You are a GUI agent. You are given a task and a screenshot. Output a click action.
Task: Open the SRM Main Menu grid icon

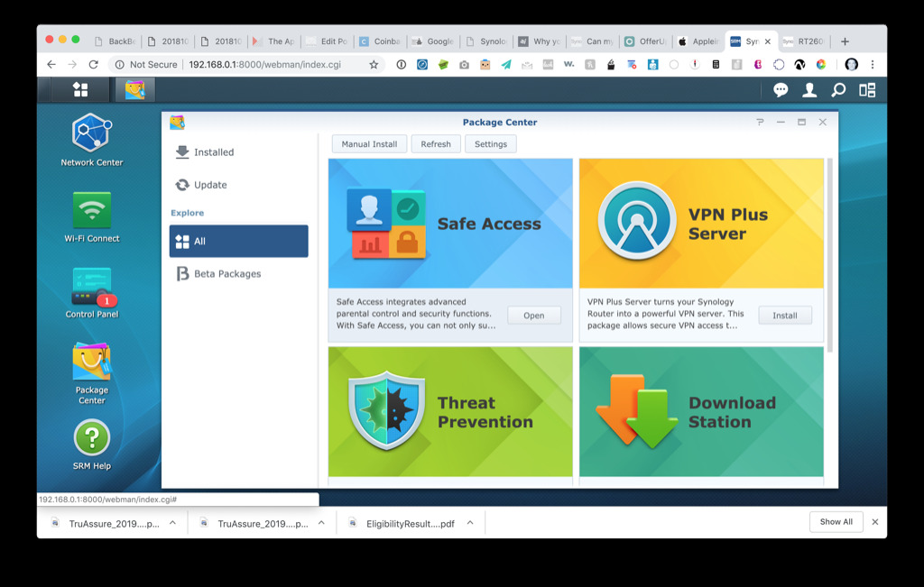click(80, 89)
